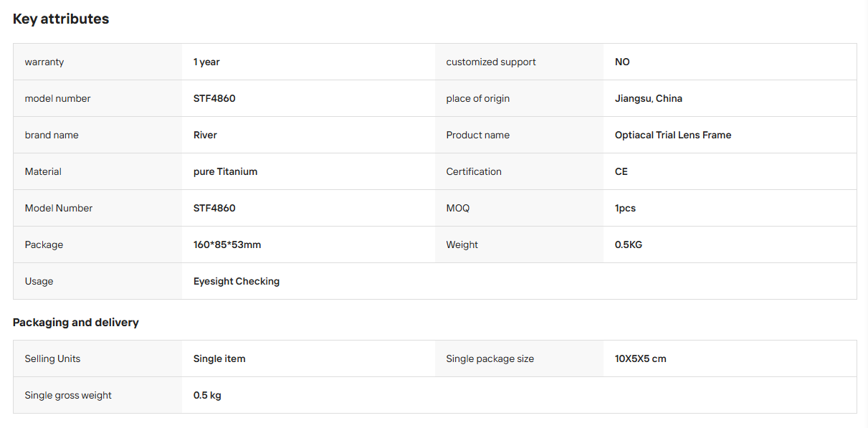Select the MOQ value 1pcs
868x428 pixels.
[625, 208]
